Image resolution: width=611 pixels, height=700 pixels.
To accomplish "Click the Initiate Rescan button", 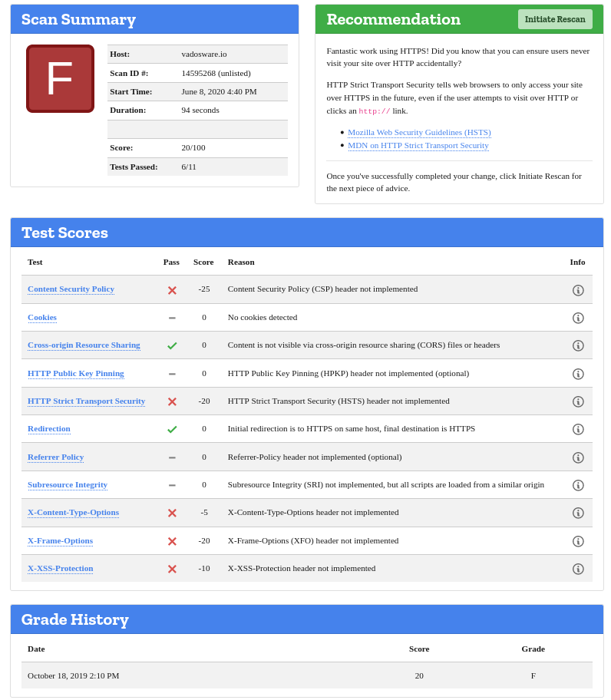I will pyautogui.click(x=554, y=19).
